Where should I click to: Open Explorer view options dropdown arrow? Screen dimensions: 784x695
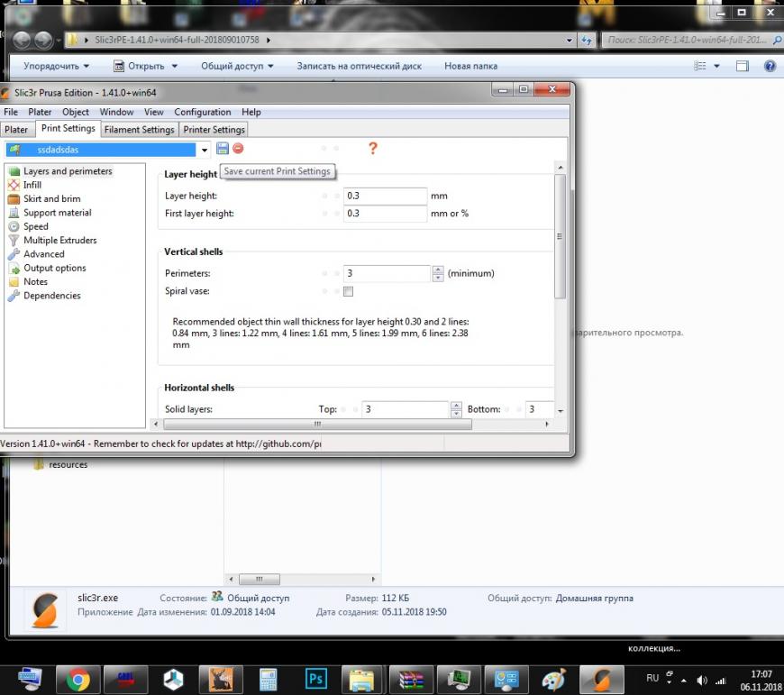click(716, 66)
